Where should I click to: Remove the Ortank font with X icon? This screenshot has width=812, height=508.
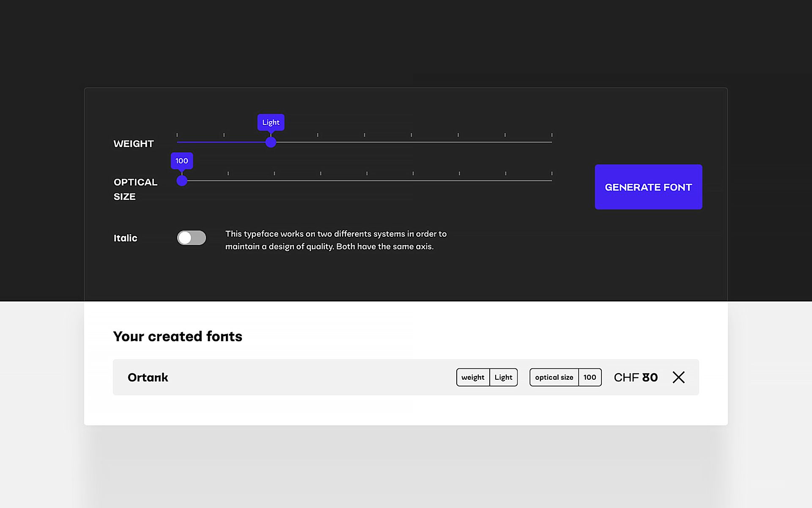[x=678, y=377]
